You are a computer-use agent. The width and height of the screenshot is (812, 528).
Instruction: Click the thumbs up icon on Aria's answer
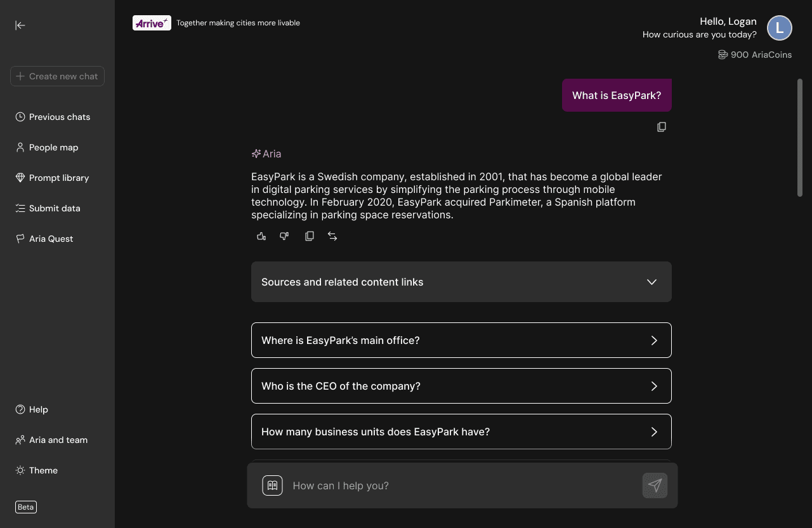[x=261, y=236]
